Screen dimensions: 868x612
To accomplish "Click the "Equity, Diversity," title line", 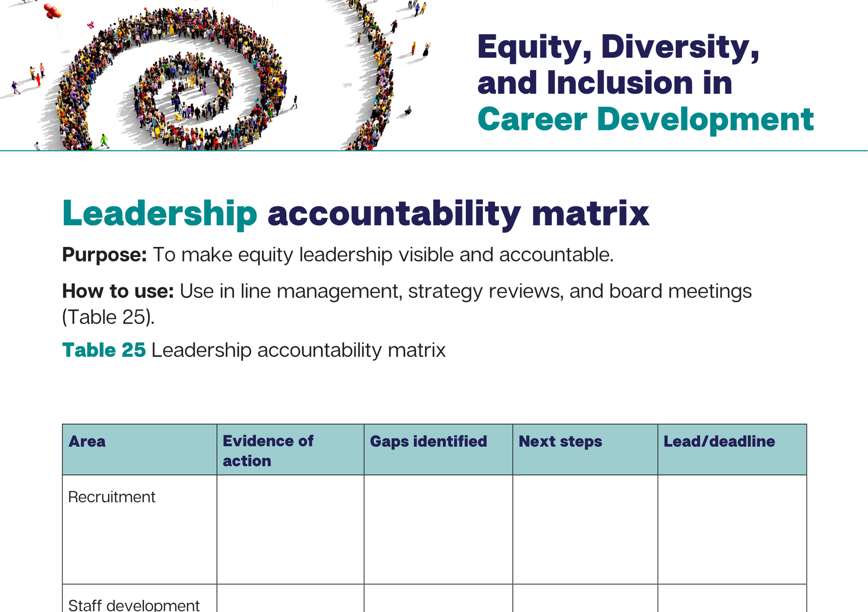I will pyautogui.click(x=618, y=47).
